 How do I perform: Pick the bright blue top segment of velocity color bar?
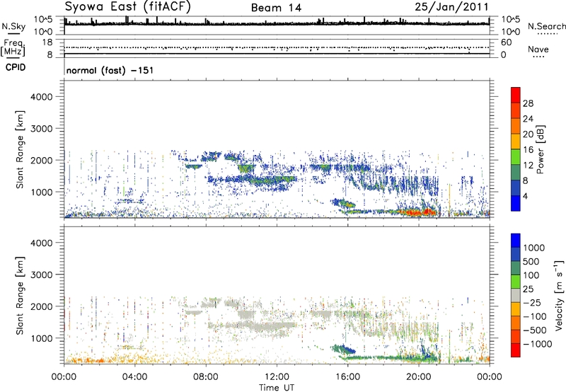(x=516, y=241)
